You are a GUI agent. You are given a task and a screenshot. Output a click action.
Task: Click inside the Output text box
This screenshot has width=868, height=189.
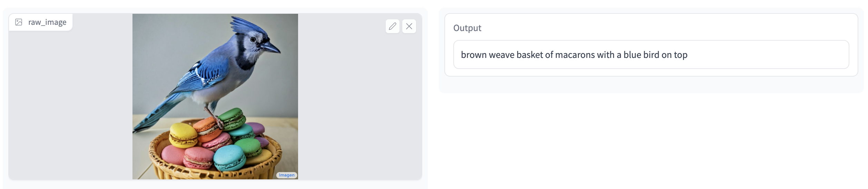pos(651,54)
